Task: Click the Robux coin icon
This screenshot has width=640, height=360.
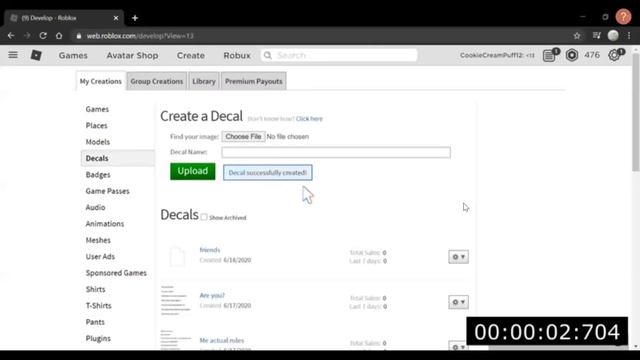Action: pos(572,55)
